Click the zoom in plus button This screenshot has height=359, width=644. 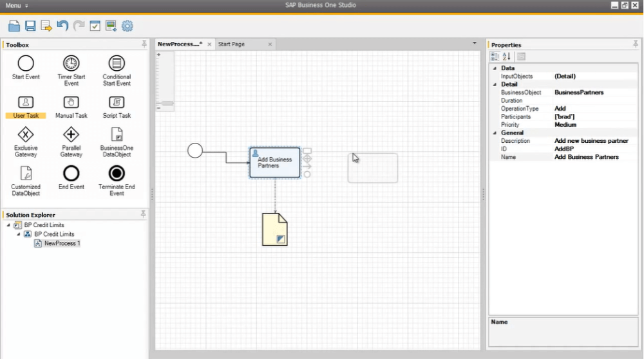pos(159,55)
